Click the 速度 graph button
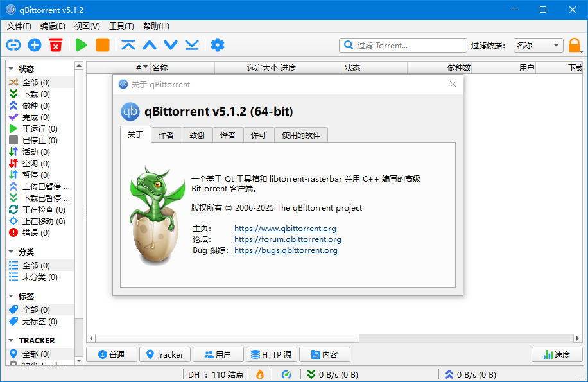 click(557, 354)
